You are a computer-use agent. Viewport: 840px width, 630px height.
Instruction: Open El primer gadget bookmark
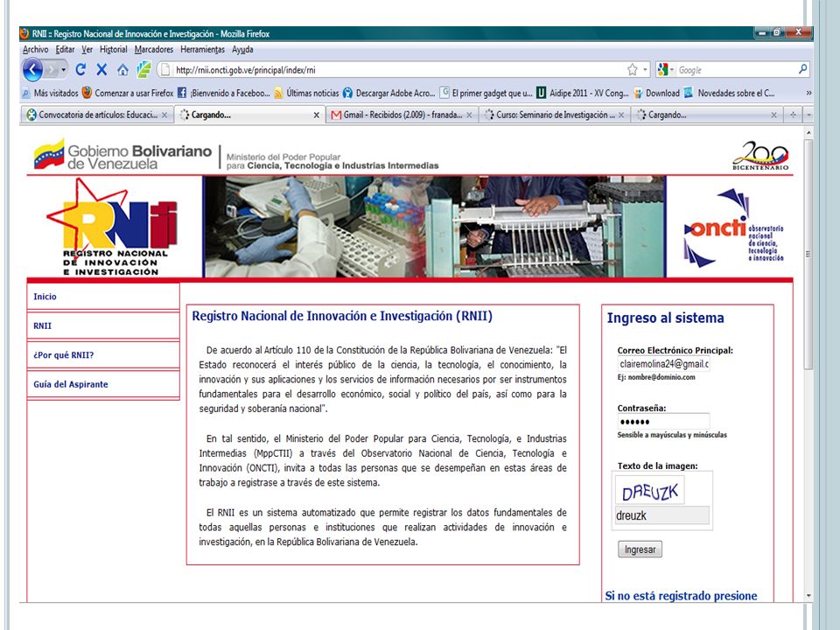tap(486, 93)
